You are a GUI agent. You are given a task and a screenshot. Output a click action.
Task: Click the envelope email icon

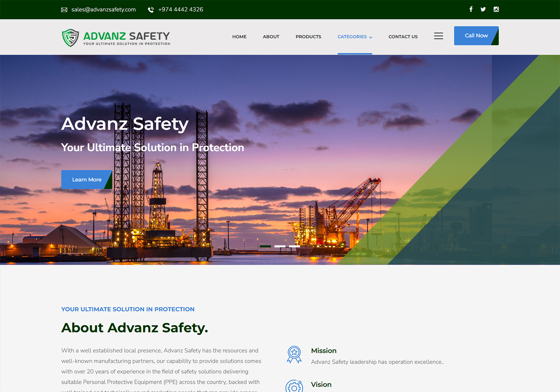[64, 10]
